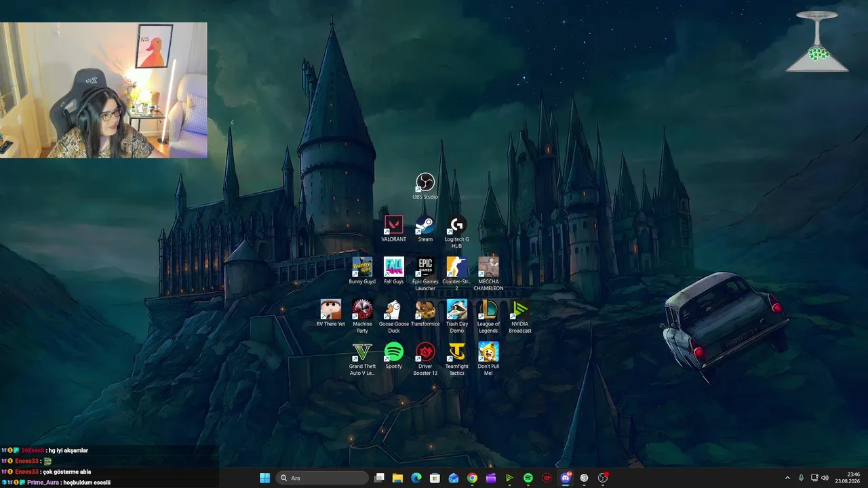Select the Counter-Strike 2 desktop icon

(457, 274)
